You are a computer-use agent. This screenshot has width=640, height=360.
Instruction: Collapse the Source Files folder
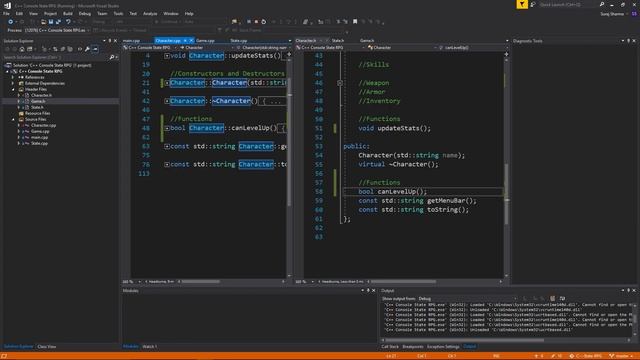click(13, 120)
